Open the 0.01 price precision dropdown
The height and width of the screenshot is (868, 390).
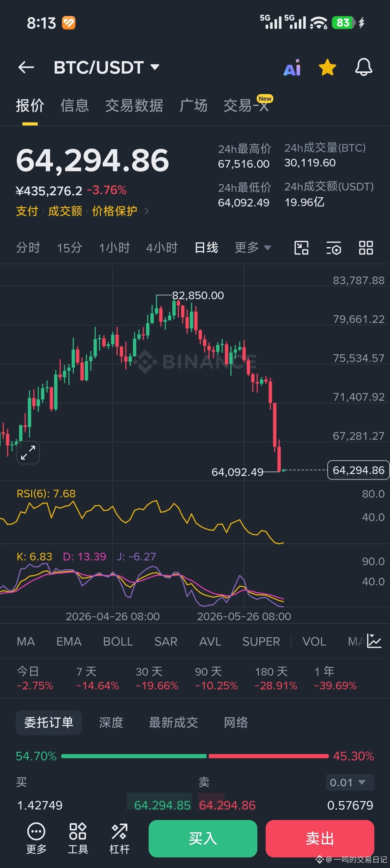350,782
